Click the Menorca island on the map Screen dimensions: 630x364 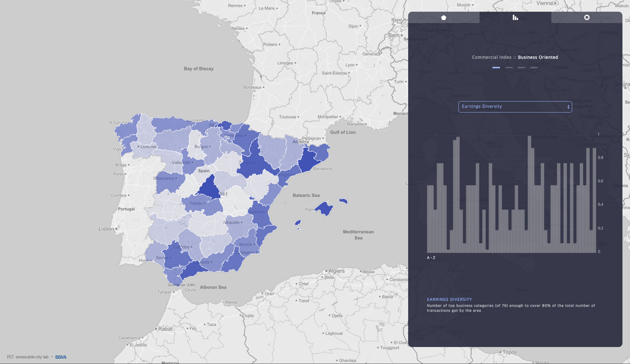coord(343,201)
